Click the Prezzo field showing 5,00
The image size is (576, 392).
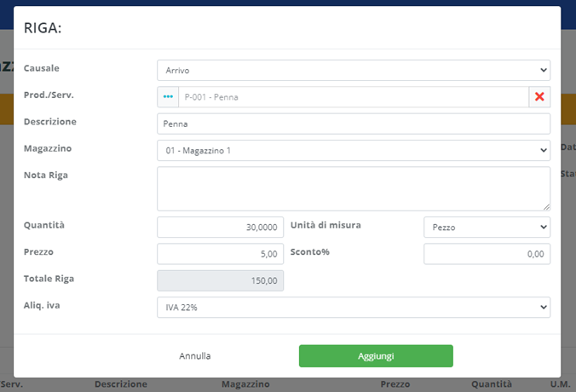(221, 254)
